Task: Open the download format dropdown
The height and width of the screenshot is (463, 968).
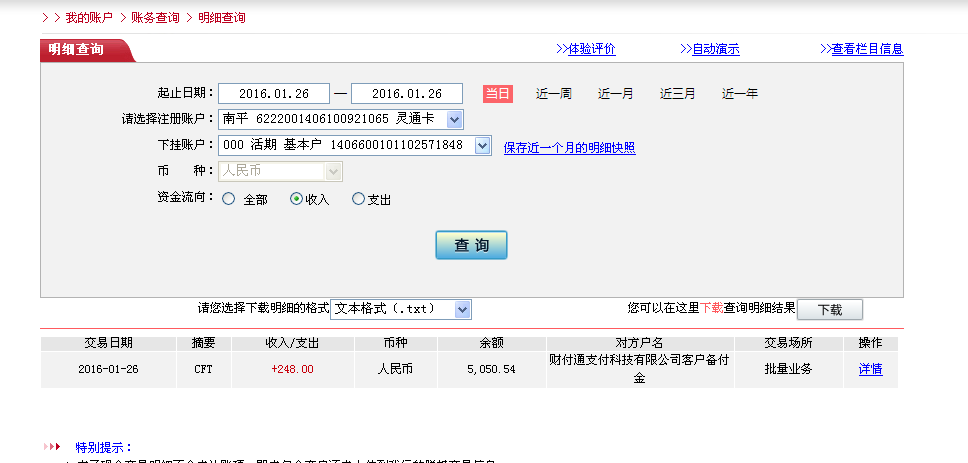Action: [462, 310]
